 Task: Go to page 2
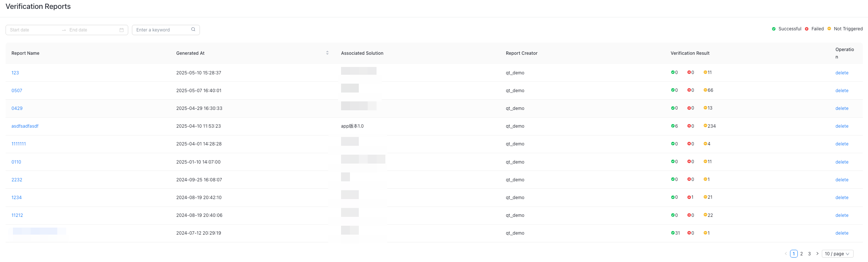click(x=801, y=254)
